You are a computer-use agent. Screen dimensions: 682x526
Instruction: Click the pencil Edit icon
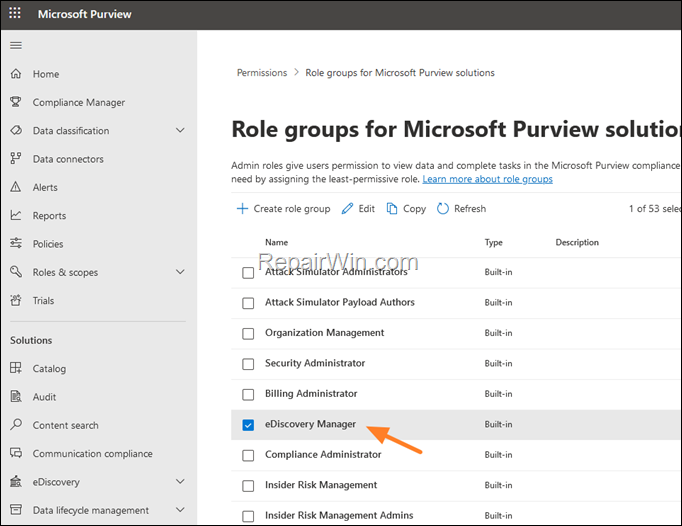[348, 208]
